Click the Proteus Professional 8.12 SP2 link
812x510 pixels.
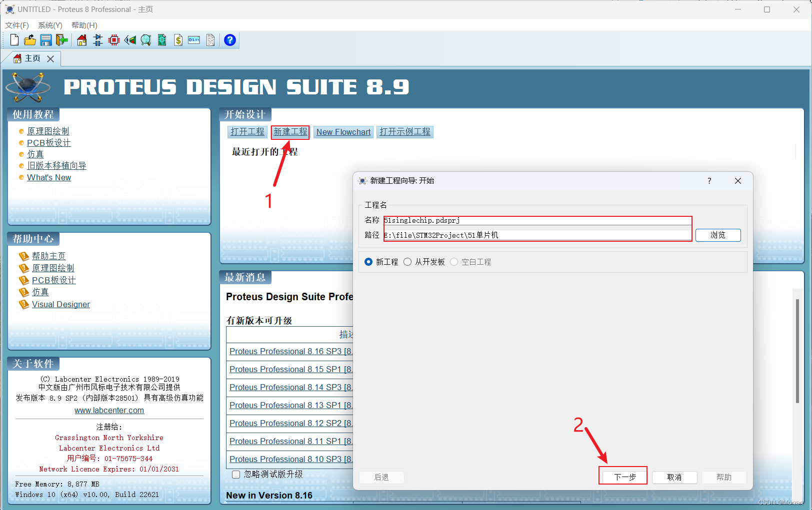pyautogui.click(x=291, y=423)
